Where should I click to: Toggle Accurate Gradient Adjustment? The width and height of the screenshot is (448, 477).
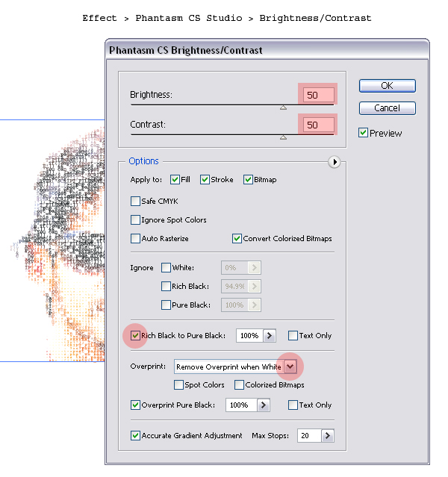coord(135,435)
